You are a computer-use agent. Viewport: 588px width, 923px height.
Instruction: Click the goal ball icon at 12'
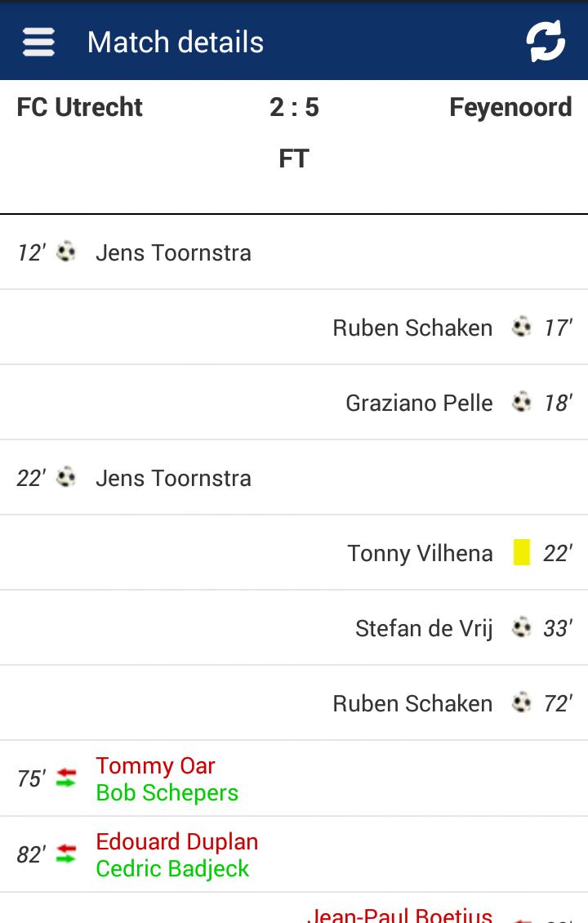[x=66, y=252]
